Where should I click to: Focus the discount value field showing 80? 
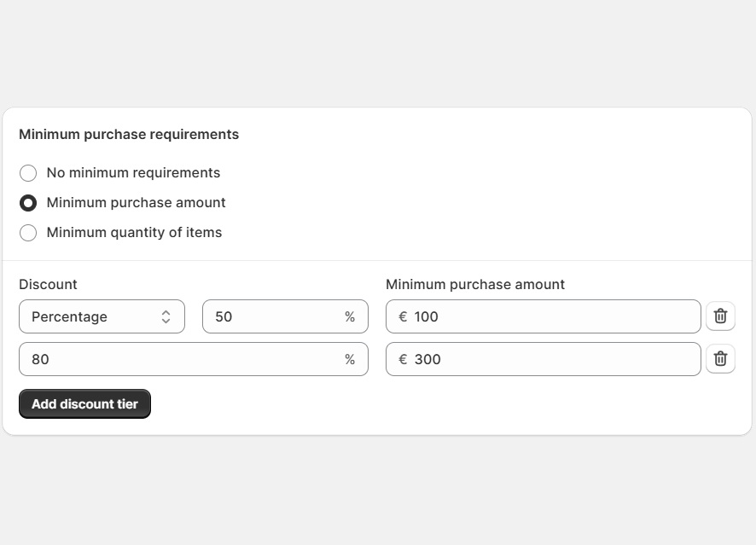(179, 359)
